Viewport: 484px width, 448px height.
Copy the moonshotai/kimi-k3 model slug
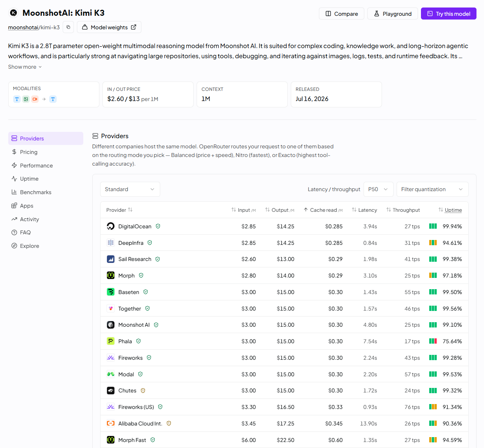[x=68, y=27]
